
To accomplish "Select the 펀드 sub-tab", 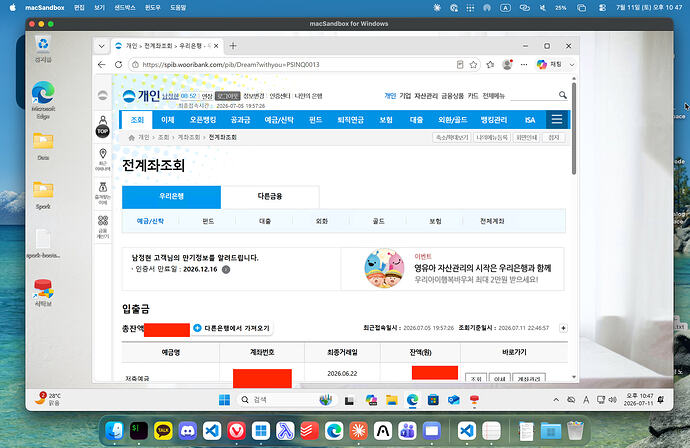I will 208,221.
